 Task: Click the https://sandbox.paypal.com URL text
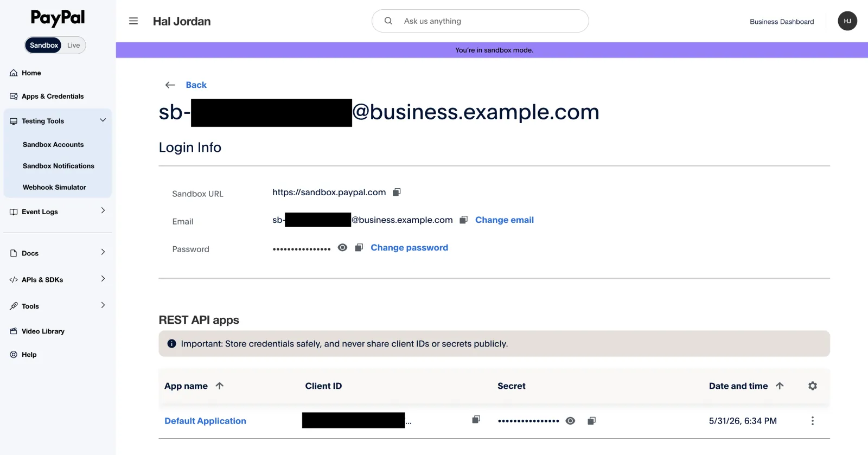tap(329, 192)
